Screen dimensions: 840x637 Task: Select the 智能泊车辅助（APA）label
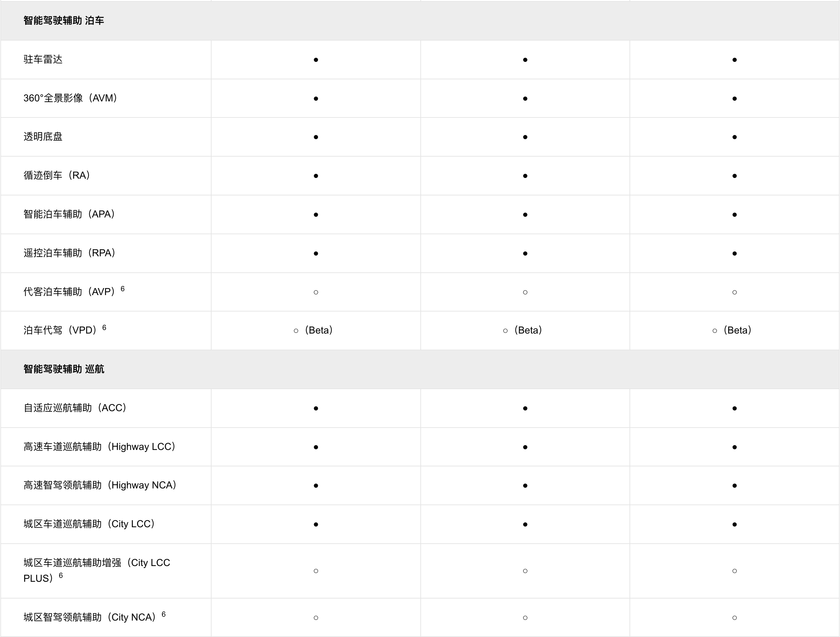point(69,214)
